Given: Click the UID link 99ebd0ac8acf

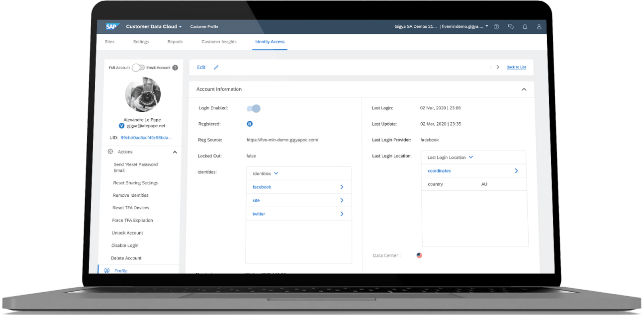Looking at the screenshot, I should 147,138.
